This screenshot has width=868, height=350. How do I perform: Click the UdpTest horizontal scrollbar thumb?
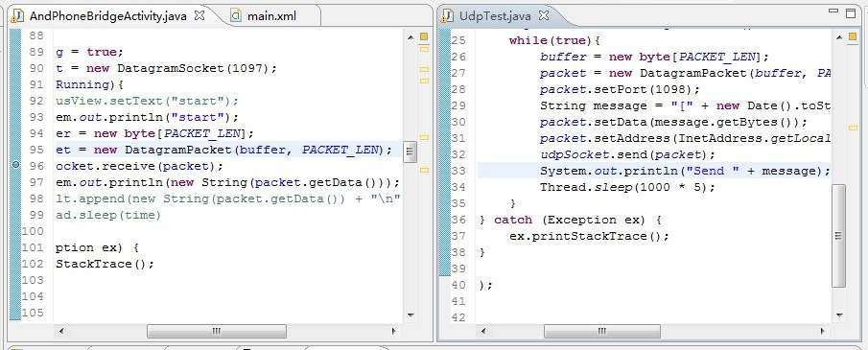tap(601, 331)
